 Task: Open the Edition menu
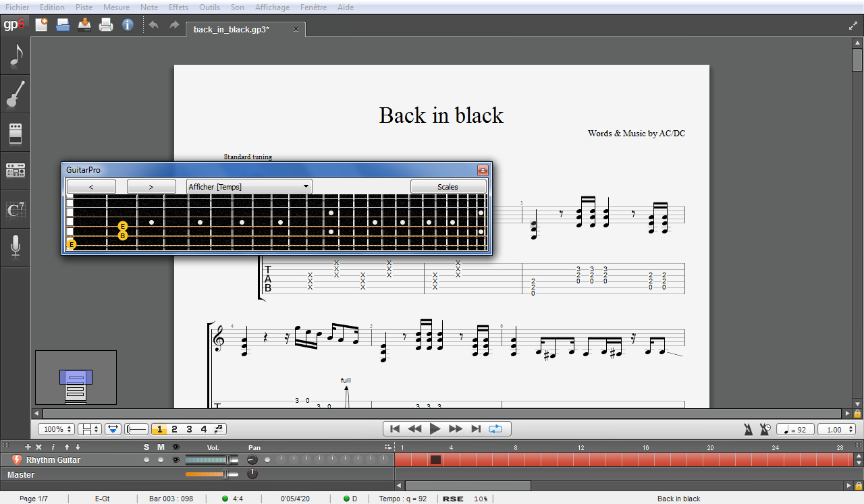pyautogui.click(x=52, y=7)
